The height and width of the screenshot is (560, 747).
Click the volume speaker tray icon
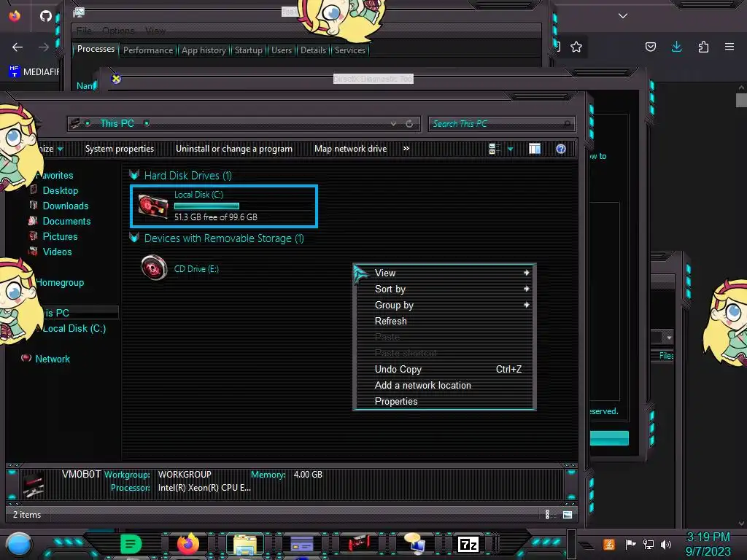tap(666, 544)
